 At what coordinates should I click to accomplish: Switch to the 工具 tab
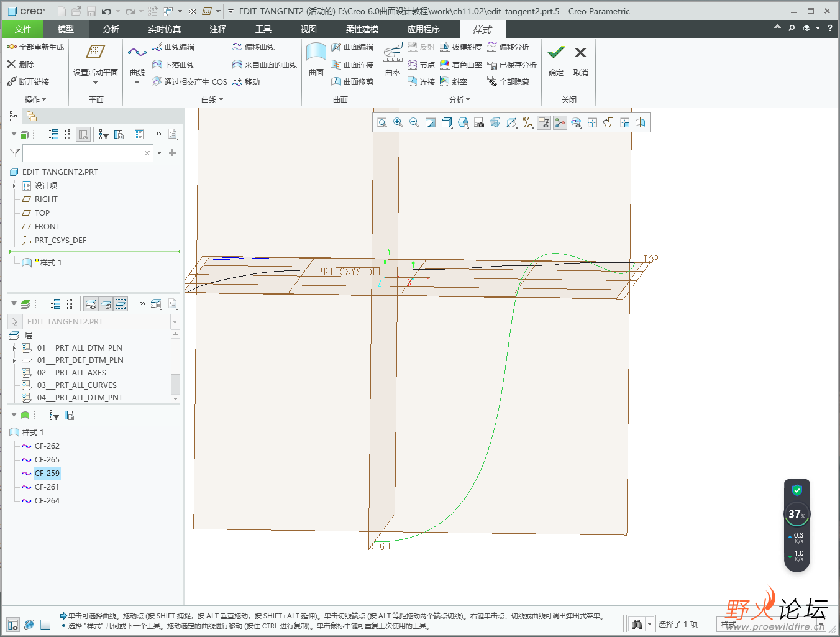click(x=263, y=29)
